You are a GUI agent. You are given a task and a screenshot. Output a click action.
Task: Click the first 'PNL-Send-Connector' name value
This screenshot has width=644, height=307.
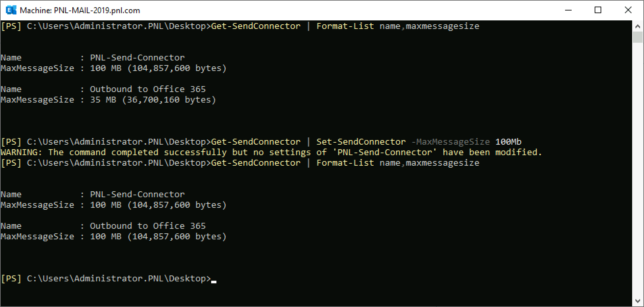click(x=137, y=58)
